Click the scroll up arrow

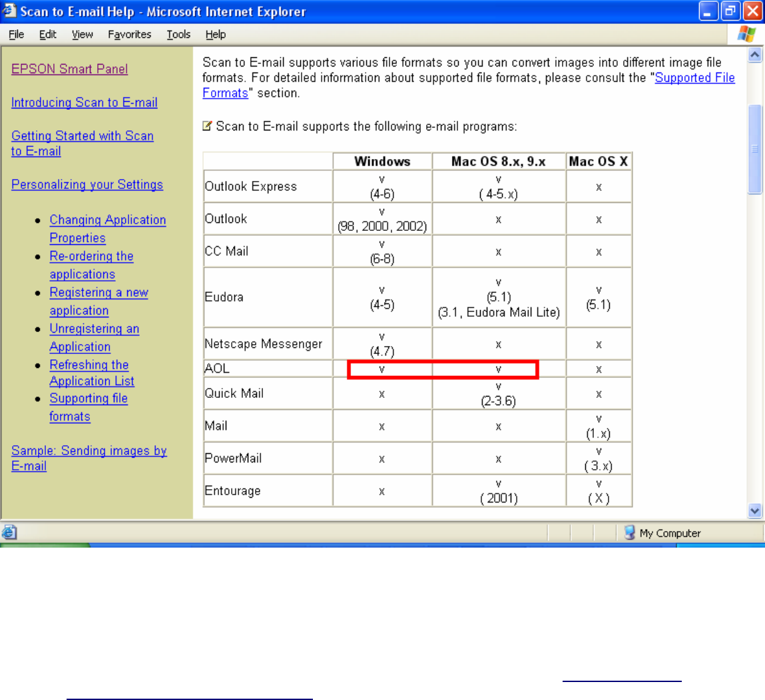tap(755, 55)
